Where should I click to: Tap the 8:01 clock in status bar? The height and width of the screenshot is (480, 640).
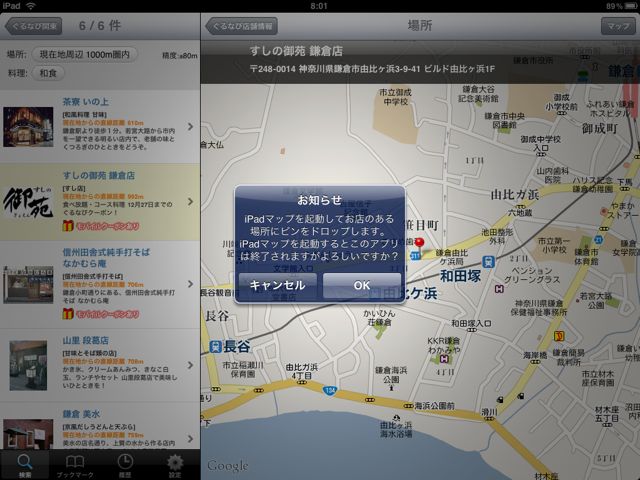(319, 6)
